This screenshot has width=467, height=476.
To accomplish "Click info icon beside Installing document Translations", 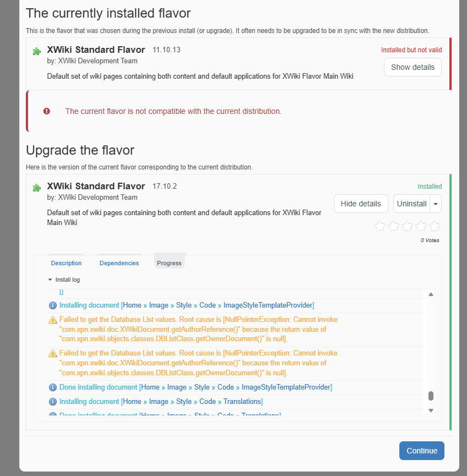I will coord(53,402).
